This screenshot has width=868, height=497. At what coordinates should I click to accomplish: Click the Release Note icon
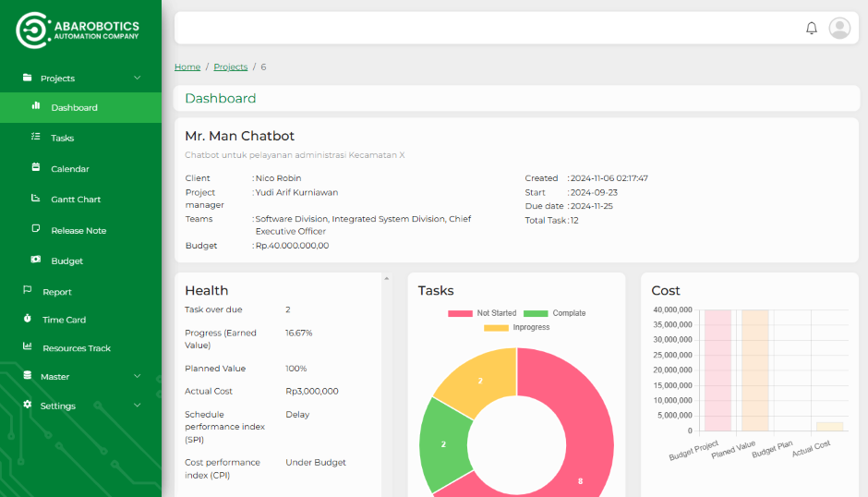(x=36, y=228)
